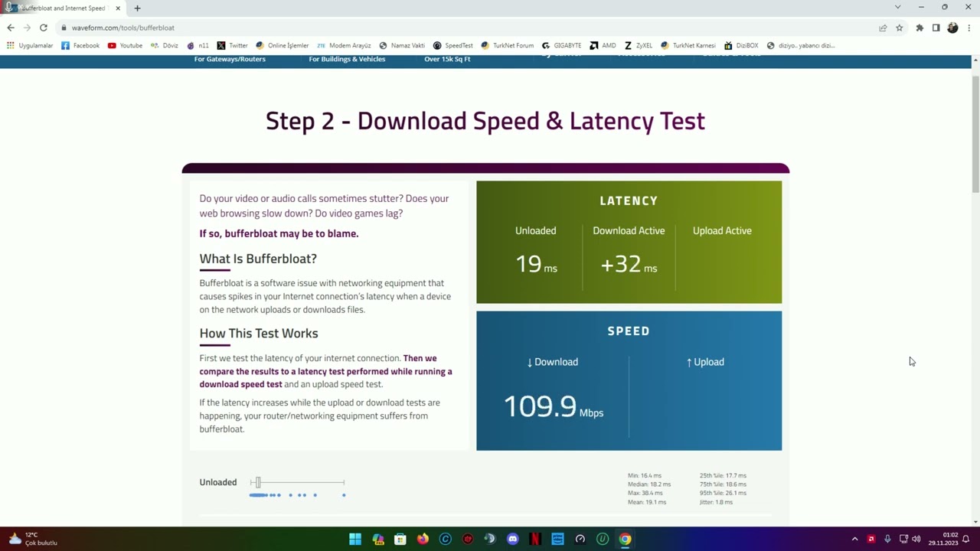The height and width of the screenshot is (551, 980).
Task: Click the How This Test Works heading
Action: (259, 333)
